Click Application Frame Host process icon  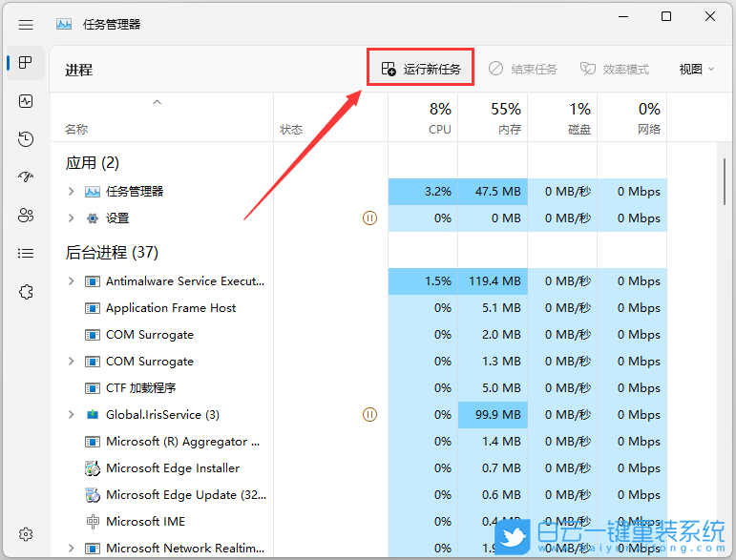[93, 308]
